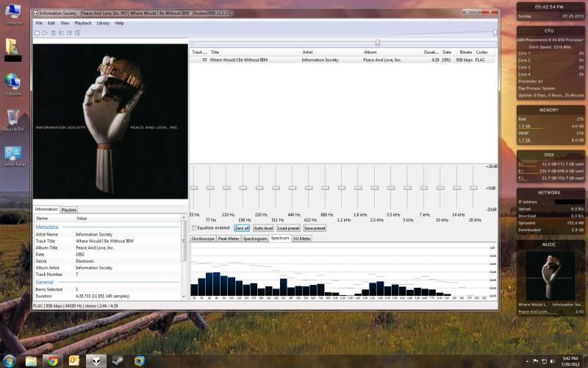
Task: Pause the track using the Pause button
Action: 53,33
